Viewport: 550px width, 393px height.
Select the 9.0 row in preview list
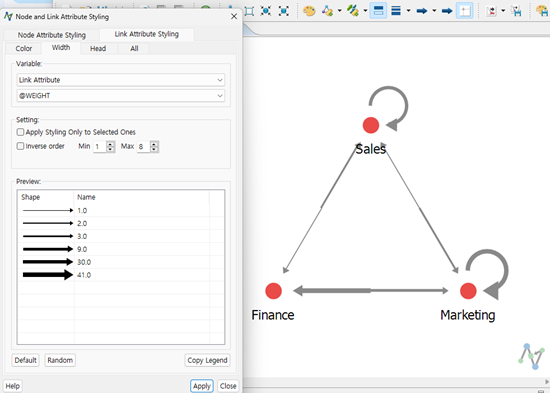(121, 249)
